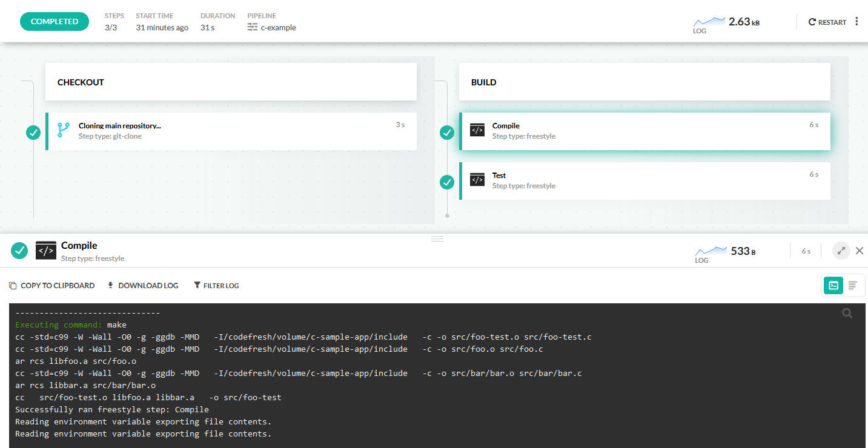Copy log to clipboard

[x=52, y=285]
